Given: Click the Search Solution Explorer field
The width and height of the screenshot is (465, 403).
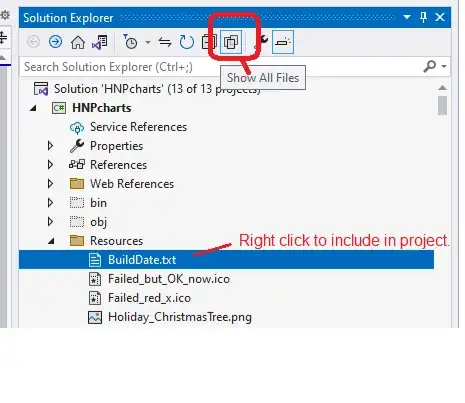Looking at the screenshot, I should 220,67.
